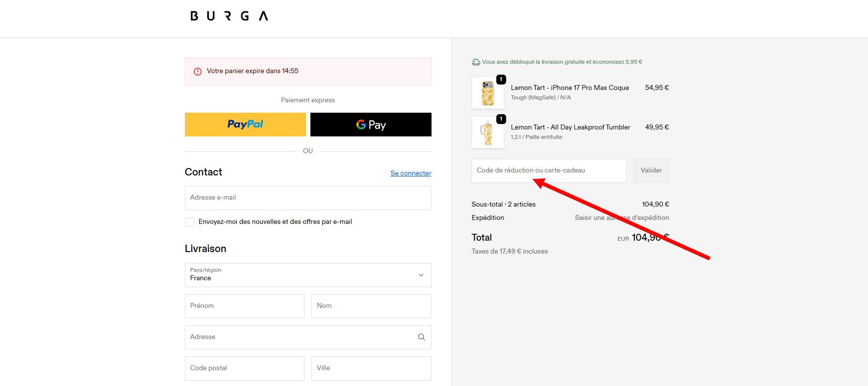Click the 'OU' separator label
868x386 pixels.
click(308, 151)
